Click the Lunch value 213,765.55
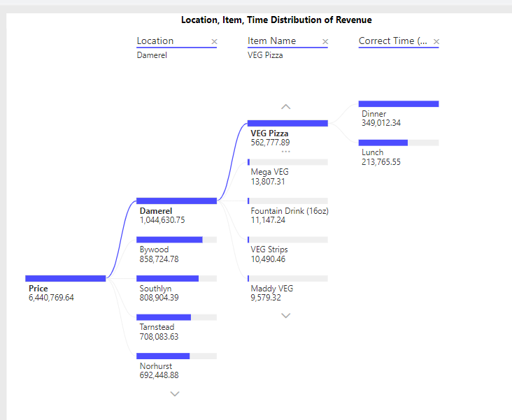The height and width of the screenshot is (420, 512). point(381,162)
